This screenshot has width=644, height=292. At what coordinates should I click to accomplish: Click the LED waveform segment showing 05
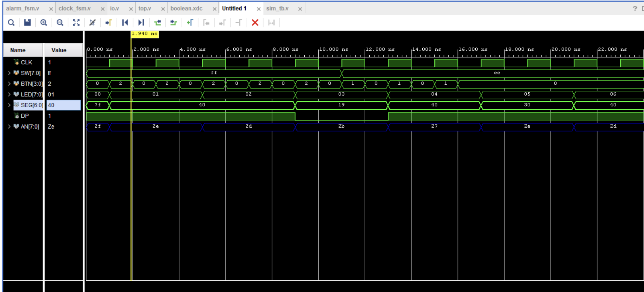coord(527,94)
